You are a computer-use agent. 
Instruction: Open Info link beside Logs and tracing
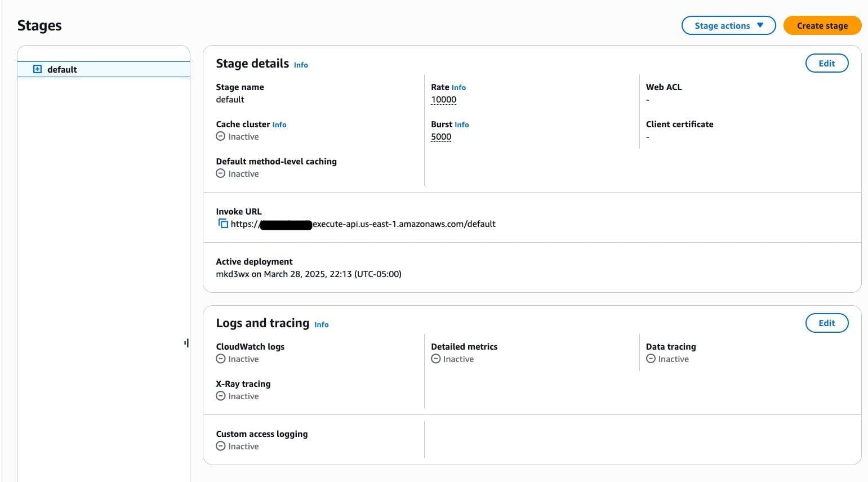tap(321, 324)
